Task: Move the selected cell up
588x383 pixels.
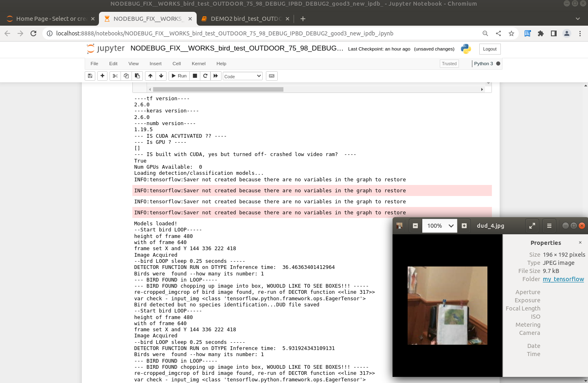Action: 151,76
